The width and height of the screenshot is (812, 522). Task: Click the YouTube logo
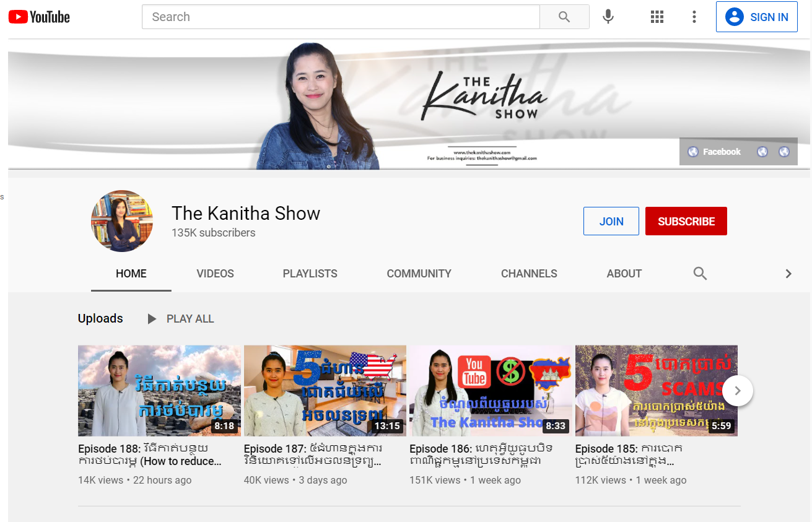coord(38,17)
